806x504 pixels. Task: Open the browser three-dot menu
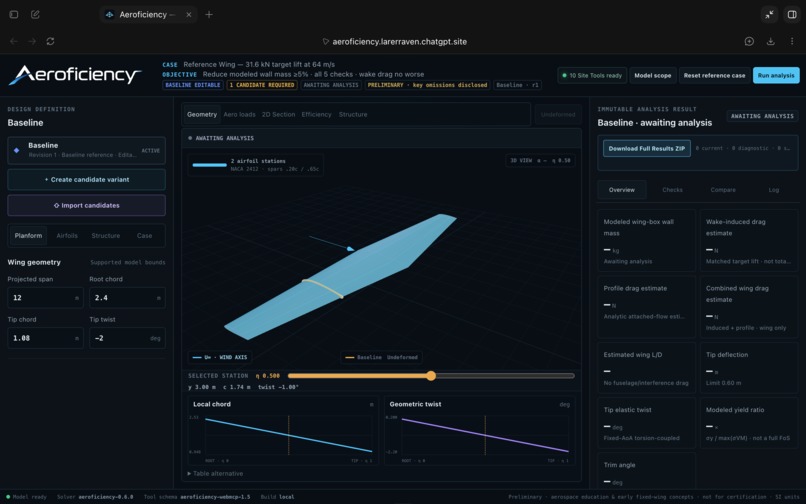[x=792, y=41]
